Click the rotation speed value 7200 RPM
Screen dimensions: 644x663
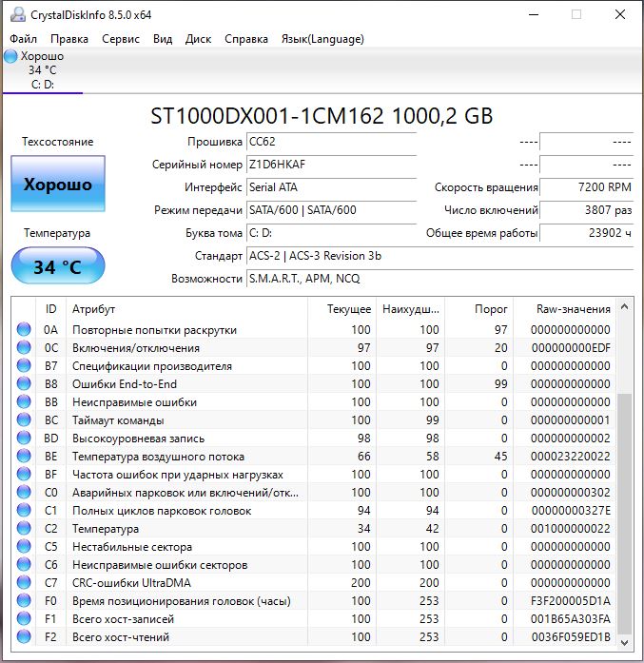[x=587, y=187]
